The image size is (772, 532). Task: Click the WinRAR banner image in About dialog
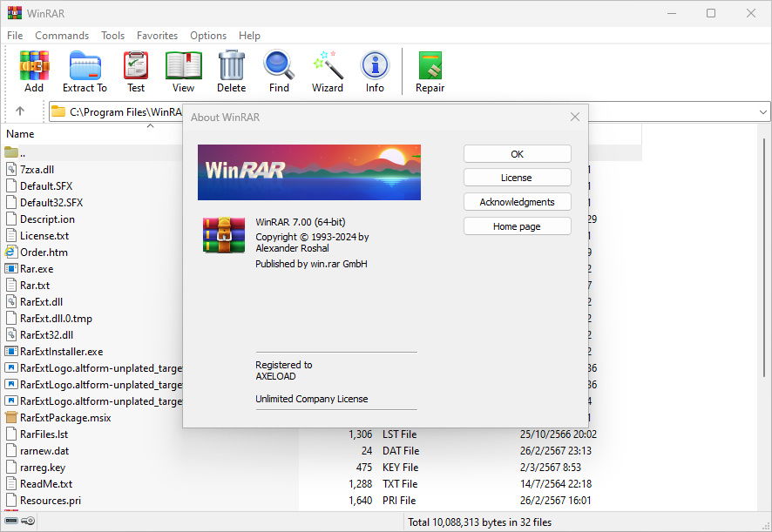(309, 172)
